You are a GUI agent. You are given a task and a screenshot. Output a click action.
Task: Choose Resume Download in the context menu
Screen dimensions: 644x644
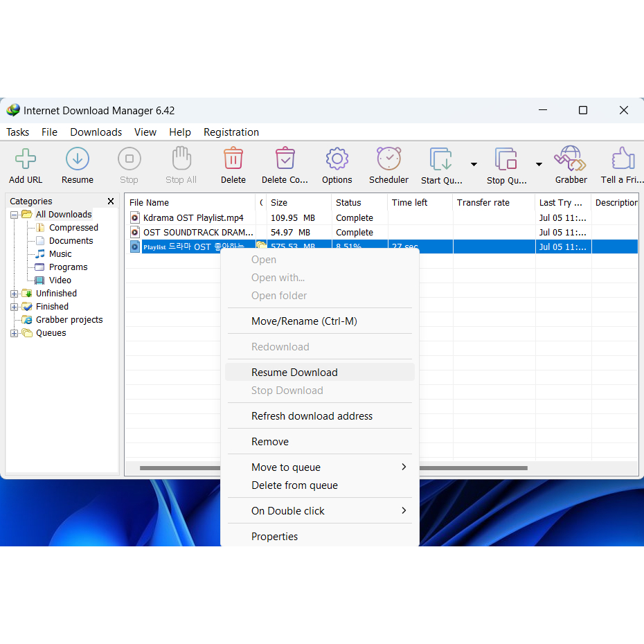319,372
